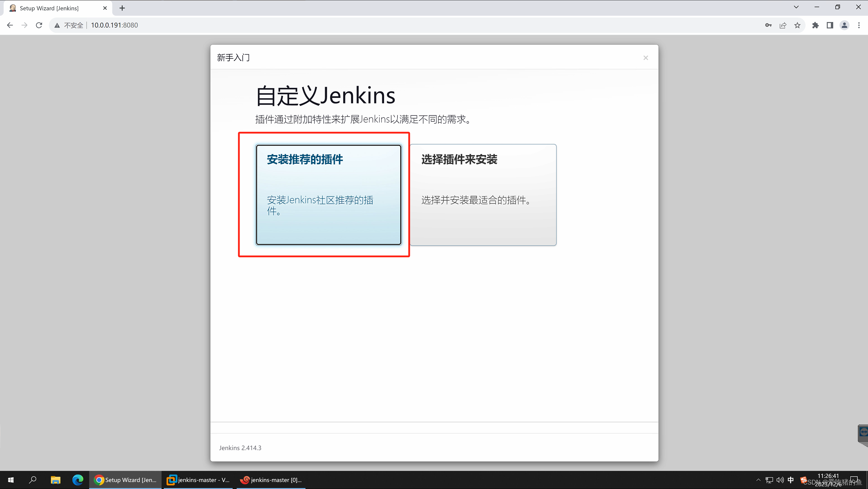This screenshot has height=489, width=868.
Task: Open the 不安全 site security warning
Action: tap(69, 25)
